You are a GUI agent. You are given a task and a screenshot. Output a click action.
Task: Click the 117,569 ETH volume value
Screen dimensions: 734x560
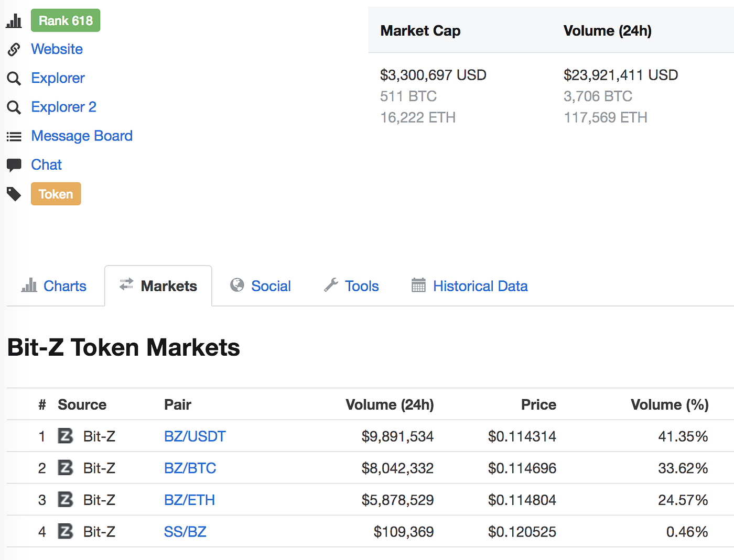pyautogui.click(x=606, y=117)
